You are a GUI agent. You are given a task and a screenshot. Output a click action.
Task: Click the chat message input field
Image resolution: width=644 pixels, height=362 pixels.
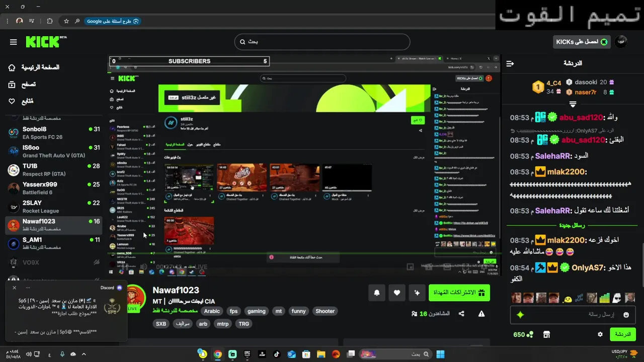[573, 315]
